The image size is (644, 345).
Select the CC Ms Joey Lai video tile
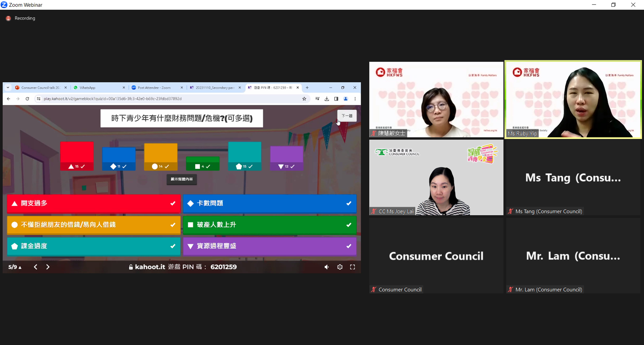pyautogui.click(x=436, y=177)
